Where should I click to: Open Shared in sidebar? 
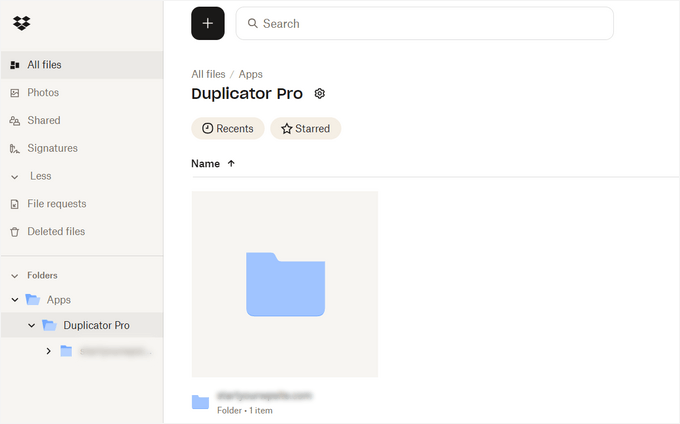pos(82,121)
